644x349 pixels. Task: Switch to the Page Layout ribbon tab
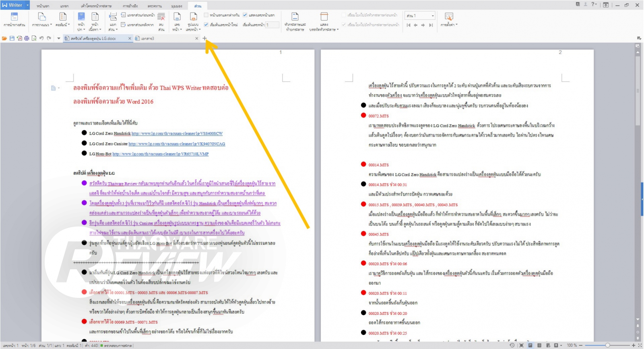(x=96, y=6)
